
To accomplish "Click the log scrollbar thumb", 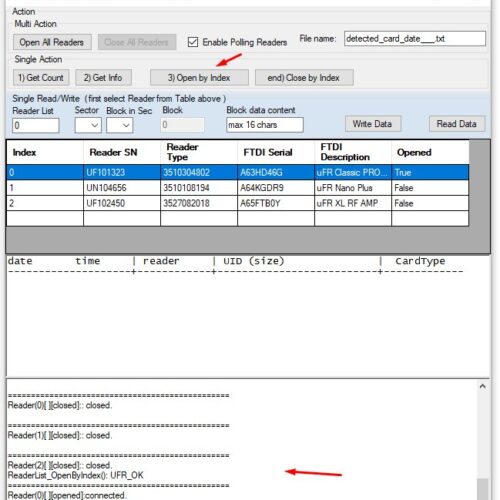I will [482, 489].
